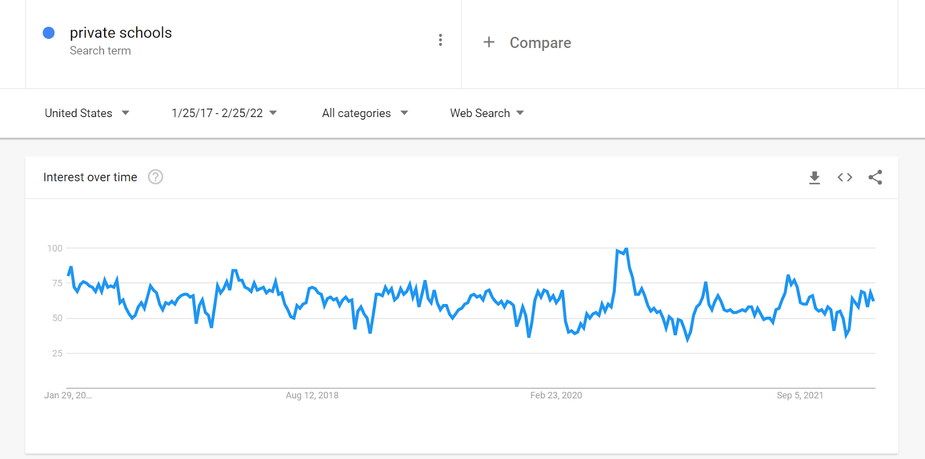Open the 1/25/17 - 2/25/22 date range dropdown
The height and width of the screenshot is (459, 925).
point(224,113)
